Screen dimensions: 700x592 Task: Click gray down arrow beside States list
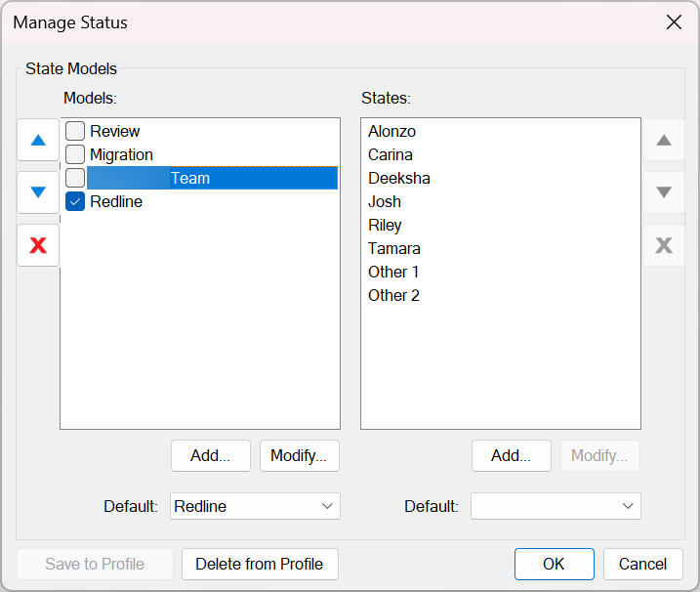(664, 192)
